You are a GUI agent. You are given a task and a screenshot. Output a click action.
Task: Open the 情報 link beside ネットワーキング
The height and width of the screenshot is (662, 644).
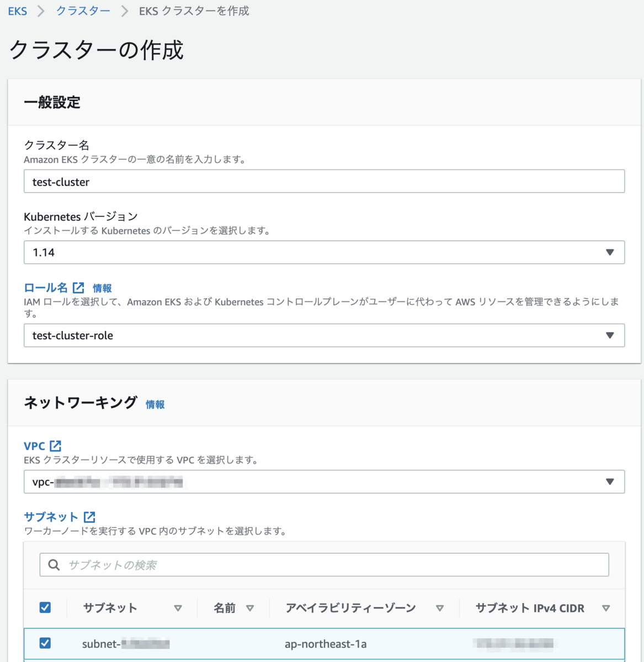(155, 404)
